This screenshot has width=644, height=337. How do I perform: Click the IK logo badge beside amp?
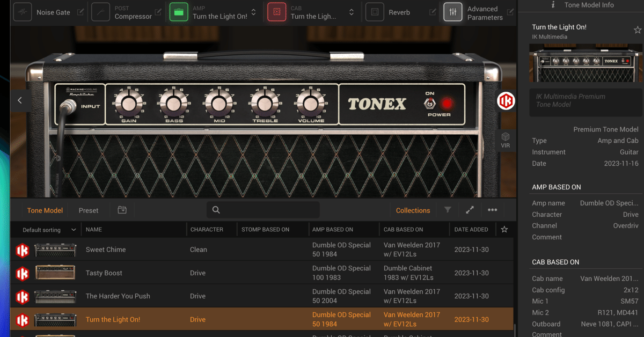coord(506,101)
